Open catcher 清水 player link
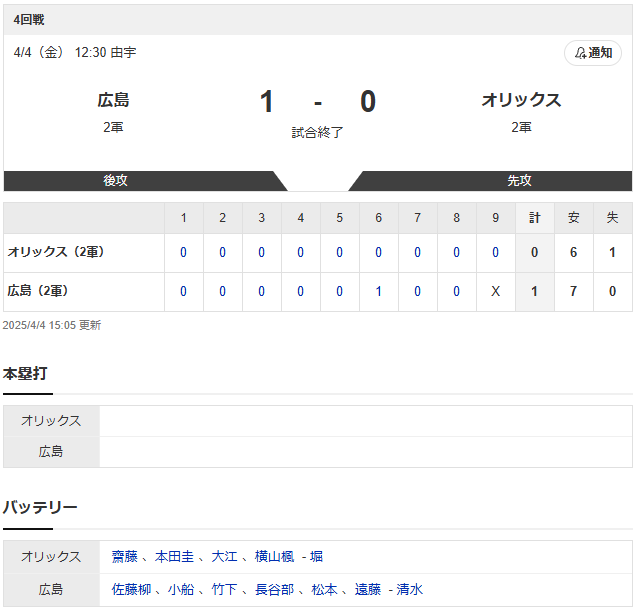 pos(410,589)
